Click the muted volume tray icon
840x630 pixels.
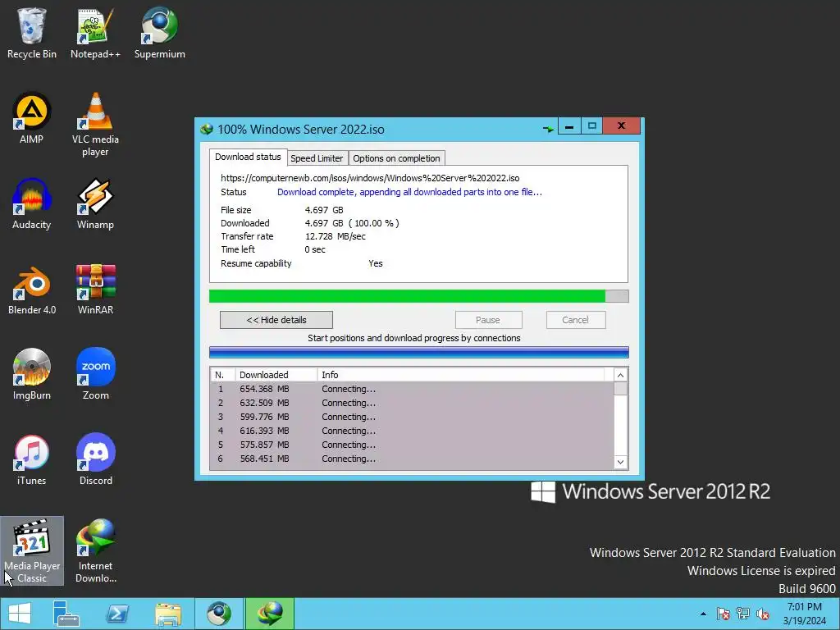[763, 614]
